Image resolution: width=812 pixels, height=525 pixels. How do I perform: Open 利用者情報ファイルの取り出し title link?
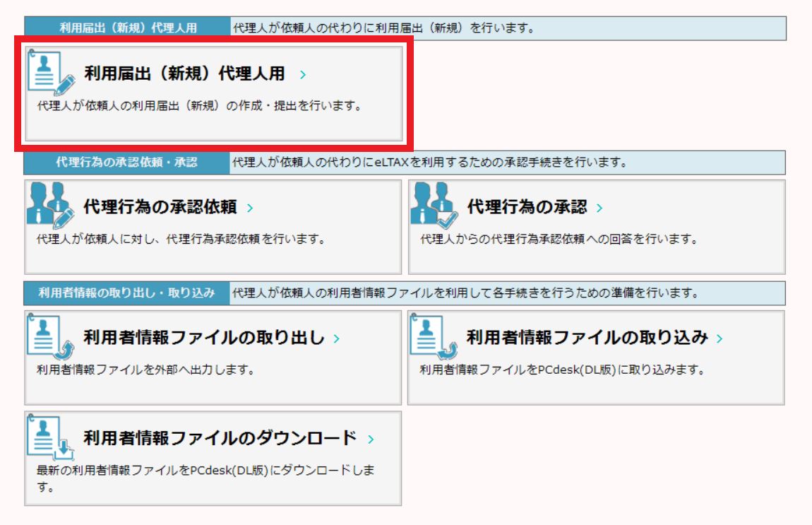(204, 337)
